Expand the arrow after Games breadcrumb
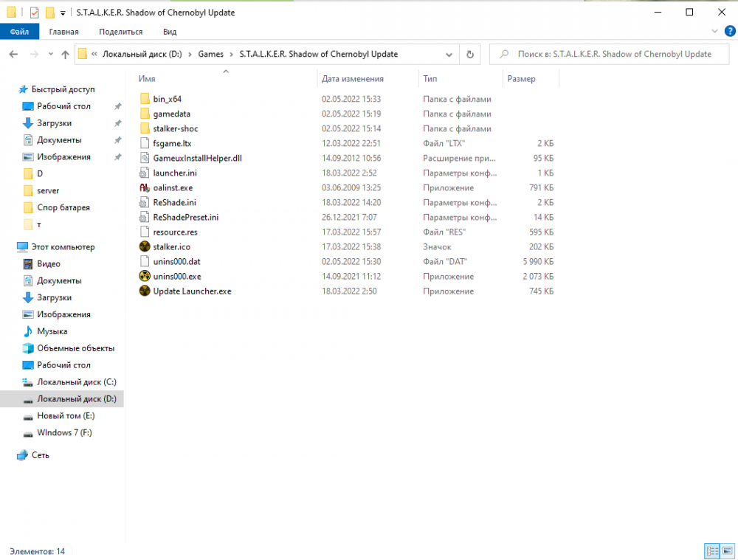738x560 pixels. tap(231, 54)
